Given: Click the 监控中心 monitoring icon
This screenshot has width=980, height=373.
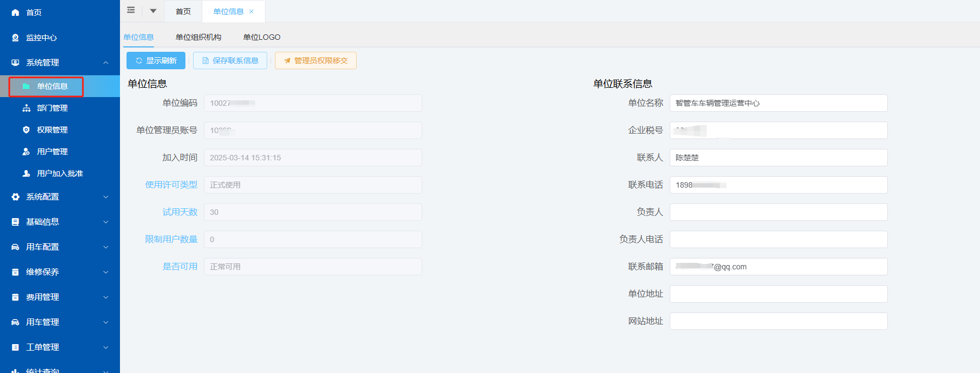Looking at the screenshot, I should click(15, 38).
